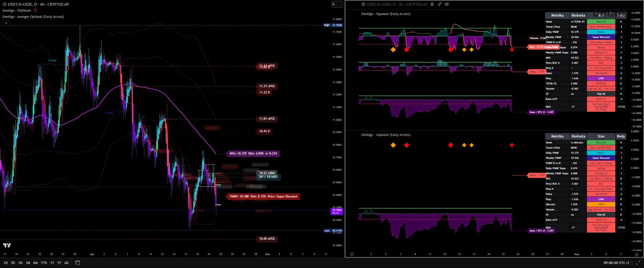Screen dimensions: 644x268
Task: Click Body header in lower table
Action: pyautogui.click(x=621, y=136)
